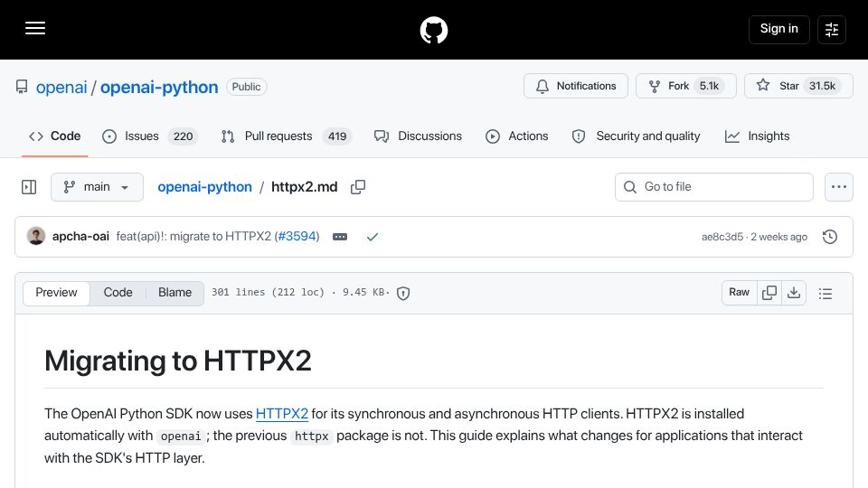Screen dimensions: 868x488
Task: Open the openai owner link
Action: click(x=61, y=87)
